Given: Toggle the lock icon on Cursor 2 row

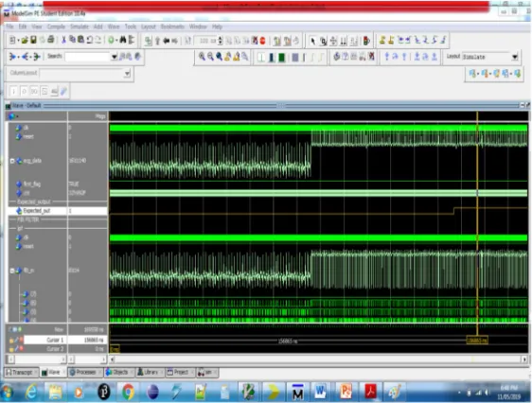Looking at the screenshot, I should [x=11, y=349].
